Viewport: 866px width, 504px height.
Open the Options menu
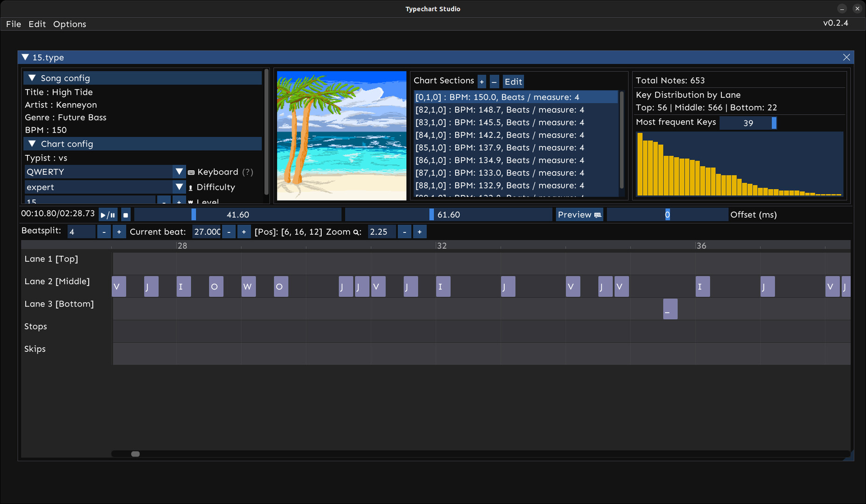(69, 24)
